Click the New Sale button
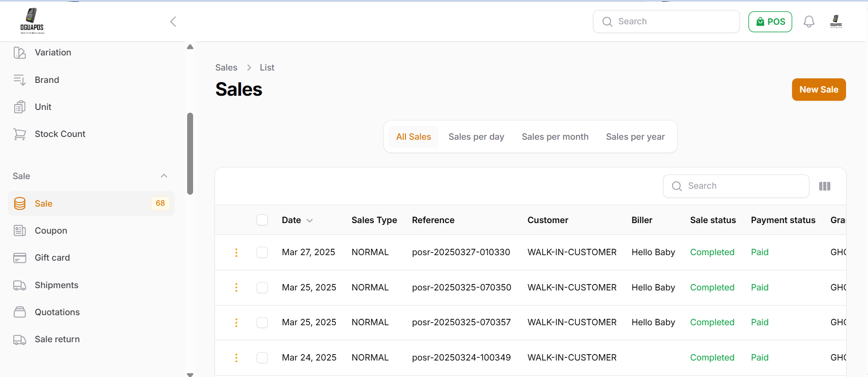The width and height of the screenshot is (868, 377). coord(818,90)
